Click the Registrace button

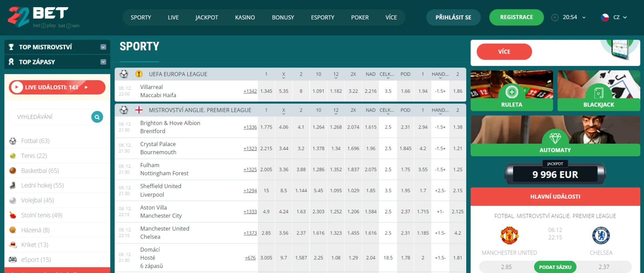(x=516, y=17)
